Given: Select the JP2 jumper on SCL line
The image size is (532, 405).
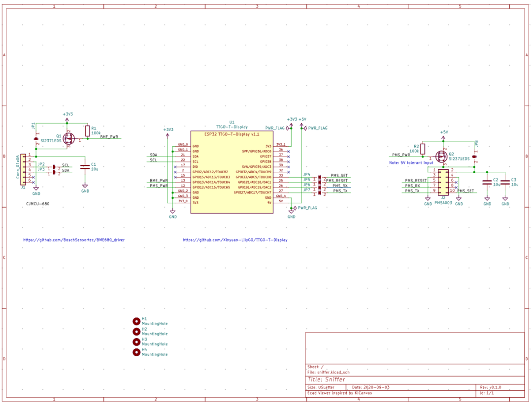Looking at the screenshot, I should [x=54, y=167].
